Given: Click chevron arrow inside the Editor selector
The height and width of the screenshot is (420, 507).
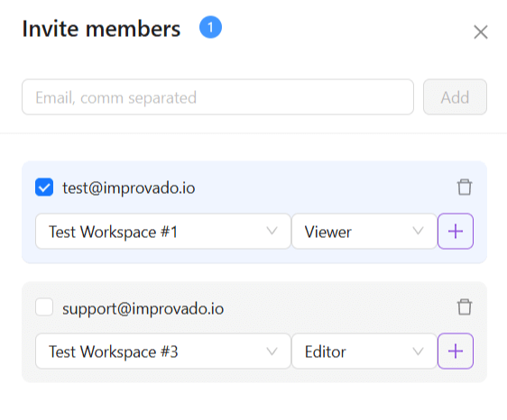Looking at the screenshot, I should pyautogui.click(x=418, y=352).
